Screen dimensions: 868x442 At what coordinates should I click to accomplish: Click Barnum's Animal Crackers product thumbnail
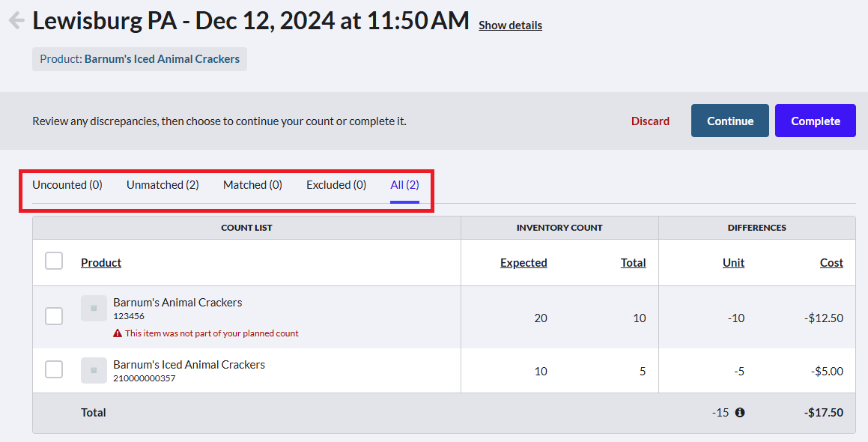[x=94, y=309]
